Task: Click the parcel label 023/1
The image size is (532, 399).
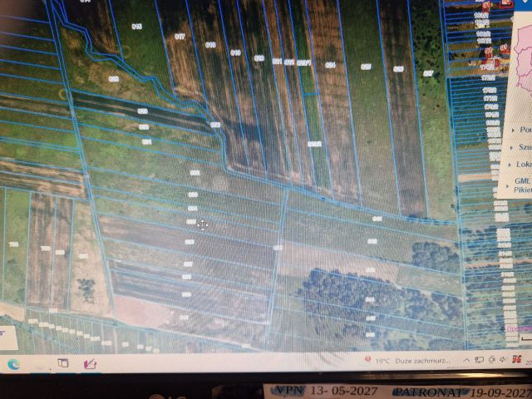Action: (x=303, y=63)
